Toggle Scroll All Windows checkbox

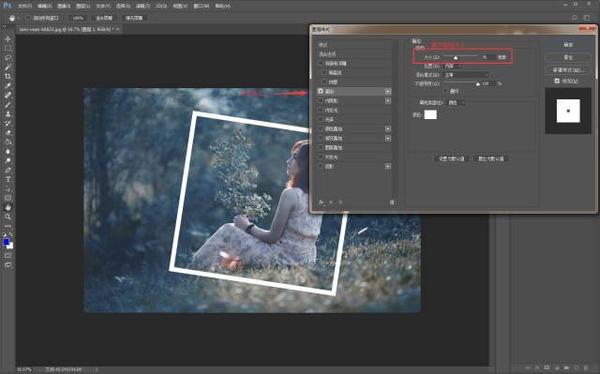point(28,18)
